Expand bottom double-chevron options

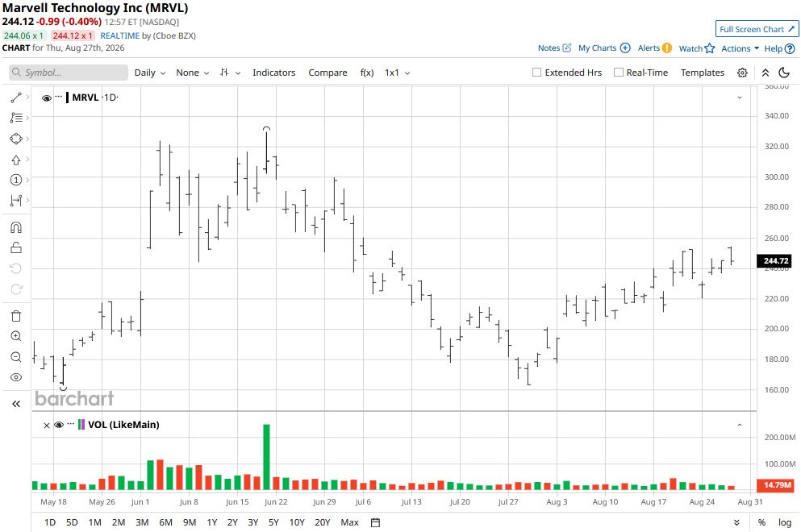(x=736, y=522)
